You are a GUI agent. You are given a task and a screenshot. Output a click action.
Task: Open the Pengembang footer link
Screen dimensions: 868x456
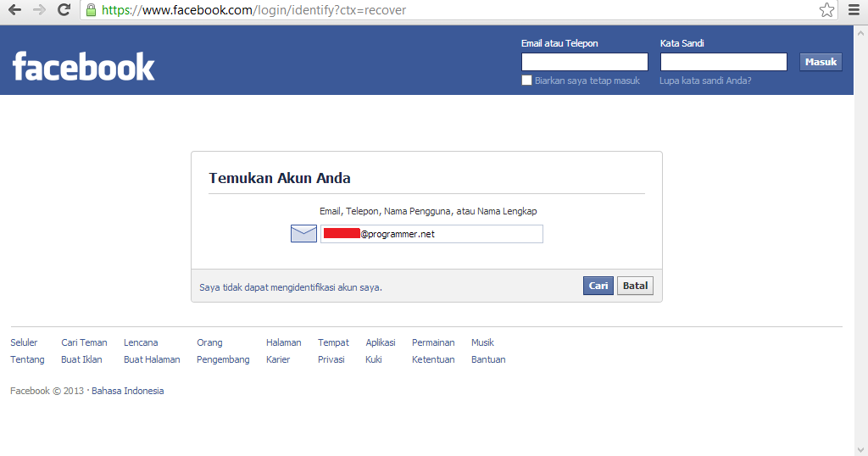pyautogui.click(x=223, y=359)
